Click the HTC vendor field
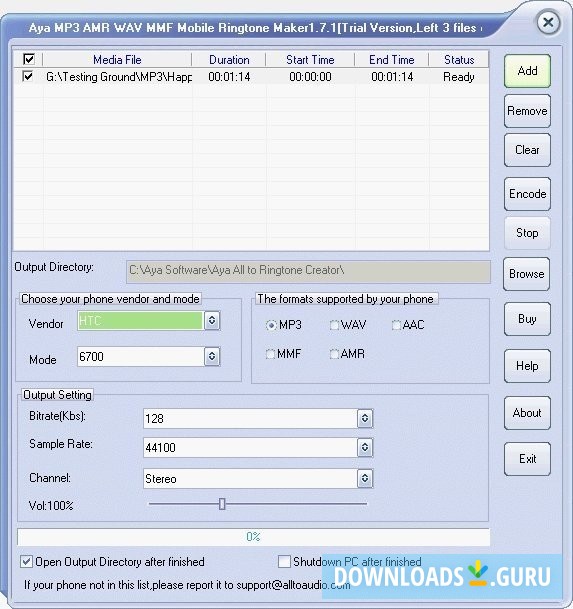 tap(140, 321)
